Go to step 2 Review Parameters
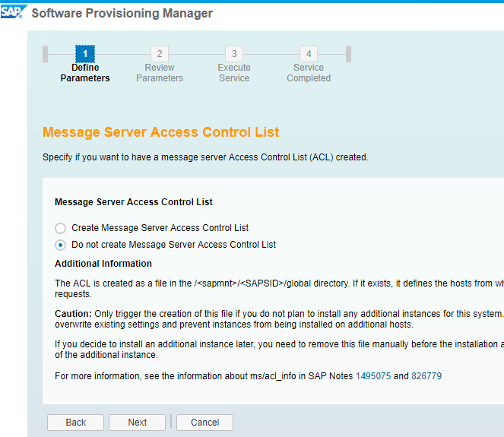The width and height of the screenshot is (504, 437). click(160, 54)
